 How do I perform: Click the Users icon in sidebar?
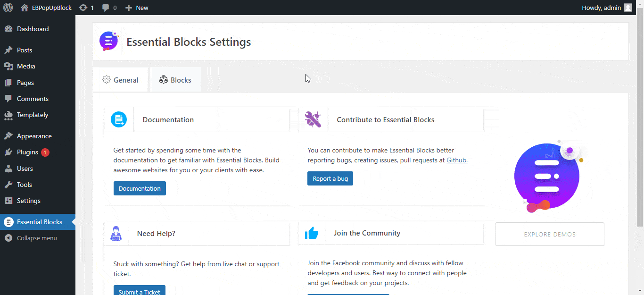click(x=8, y=169)
